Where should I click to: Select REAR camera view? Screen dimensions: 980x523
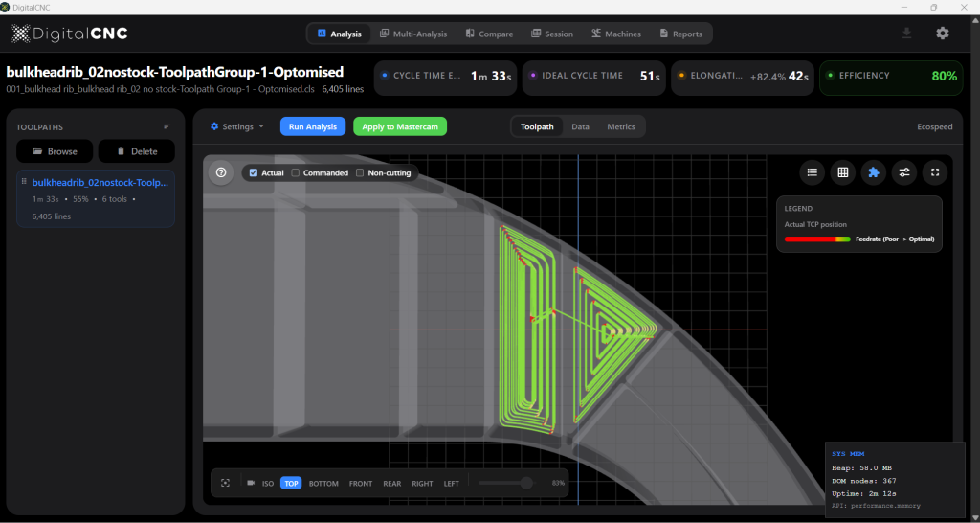coord(391,483)
